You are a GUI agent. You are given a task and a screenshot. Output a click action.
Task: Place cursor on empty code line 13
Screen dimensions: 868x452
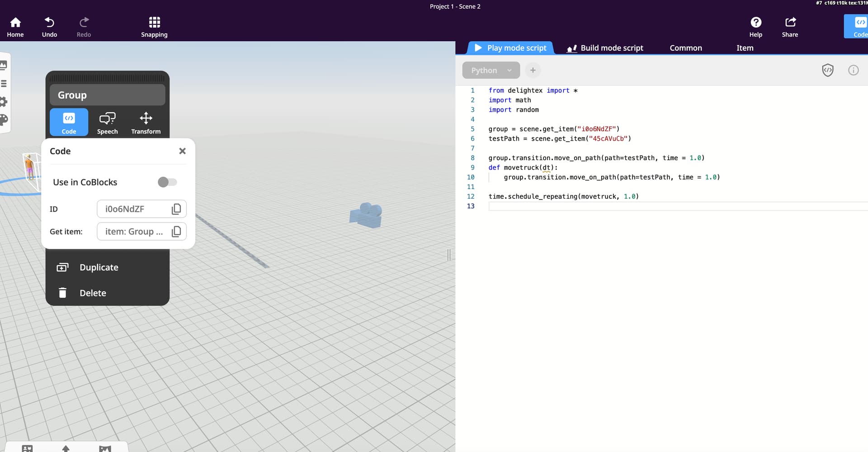678,206
